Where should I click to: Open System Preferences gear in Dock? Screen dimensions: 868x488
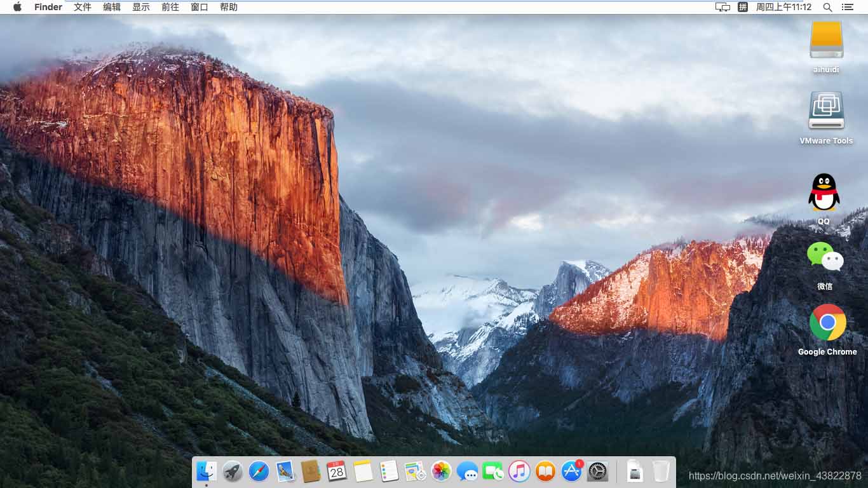tap(598, 471)
